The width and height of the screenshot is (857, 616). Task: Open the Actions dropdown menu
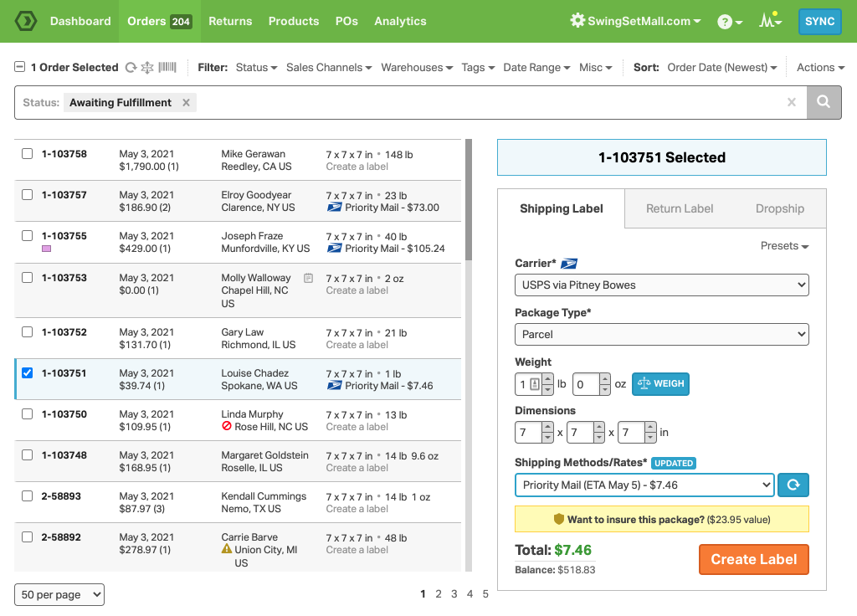tap(820, 67)
